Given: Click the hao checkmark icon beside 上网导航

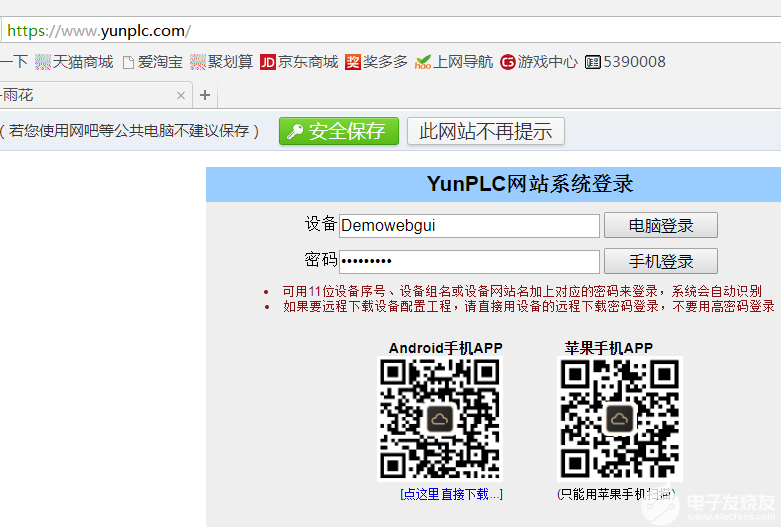Looking at the screenshot, I should click(x=423, y=62).
